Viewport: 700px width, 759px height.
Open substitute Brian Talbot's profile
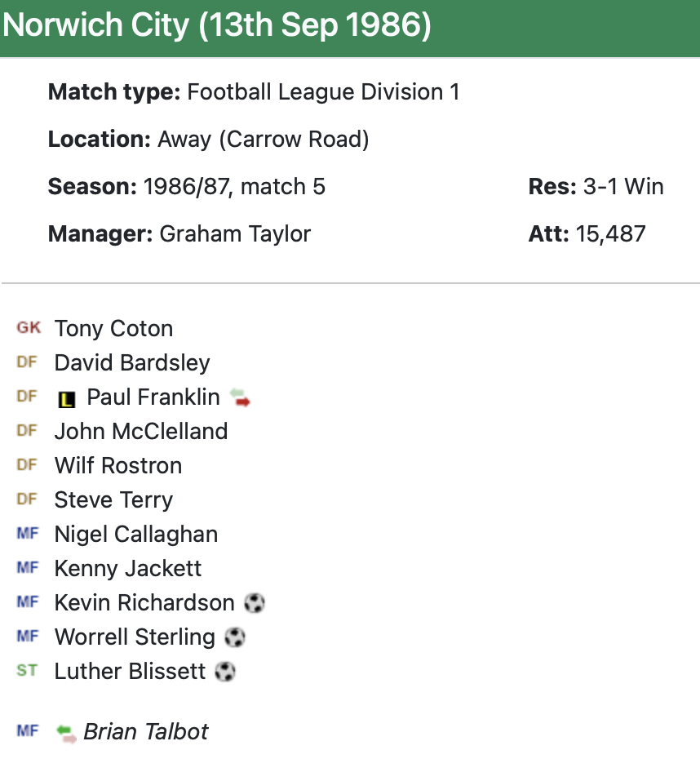(x=146, y=732)
